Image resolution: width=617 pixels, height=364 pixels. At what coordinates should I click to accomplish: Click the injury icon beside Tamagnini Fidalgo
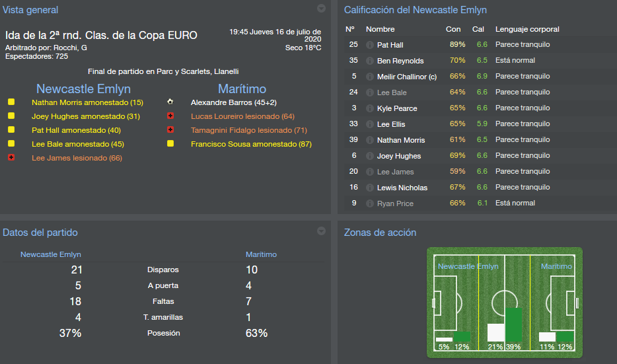pyautogui.click(x=170, y=130)
